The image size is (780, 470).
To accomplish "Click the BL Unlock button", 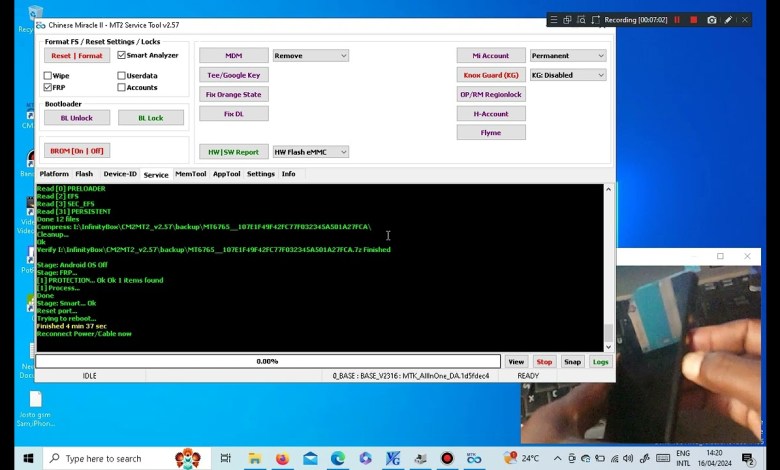I will point(76,118).
